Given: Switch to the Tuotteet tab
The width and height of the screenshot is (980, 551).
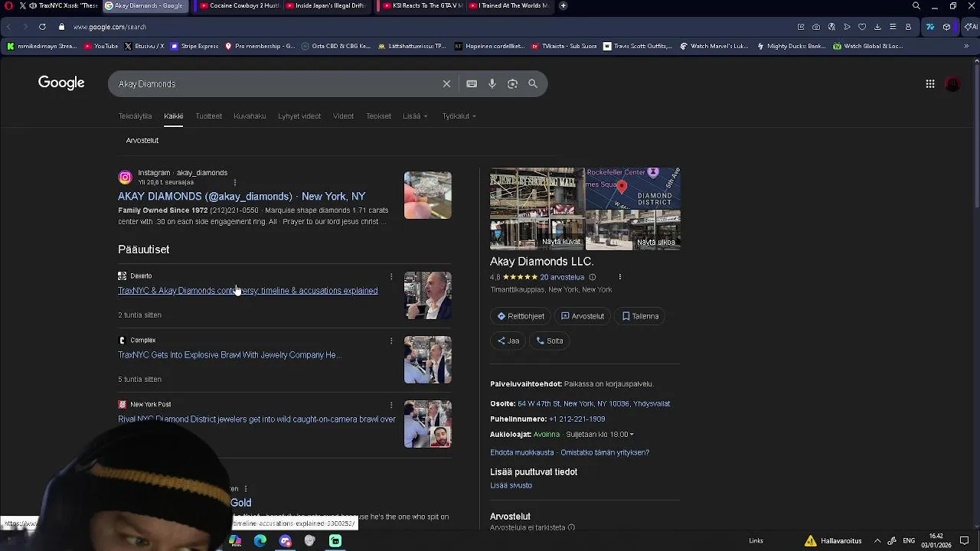Looking at the screenshot, I should [208, 116].
